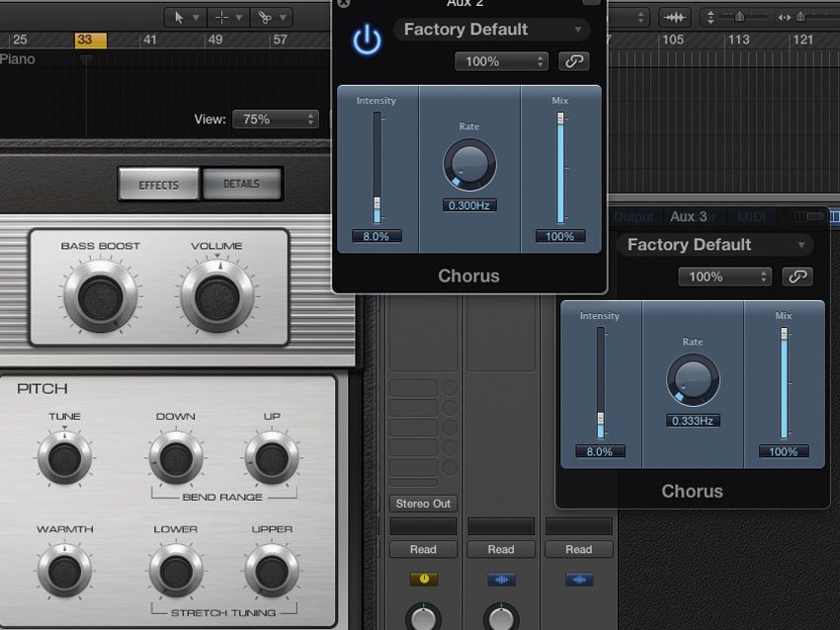The image size is (840, 630).
Task: Open the Factory Default preset menu on Aux 2
Action: click(489, 30)
